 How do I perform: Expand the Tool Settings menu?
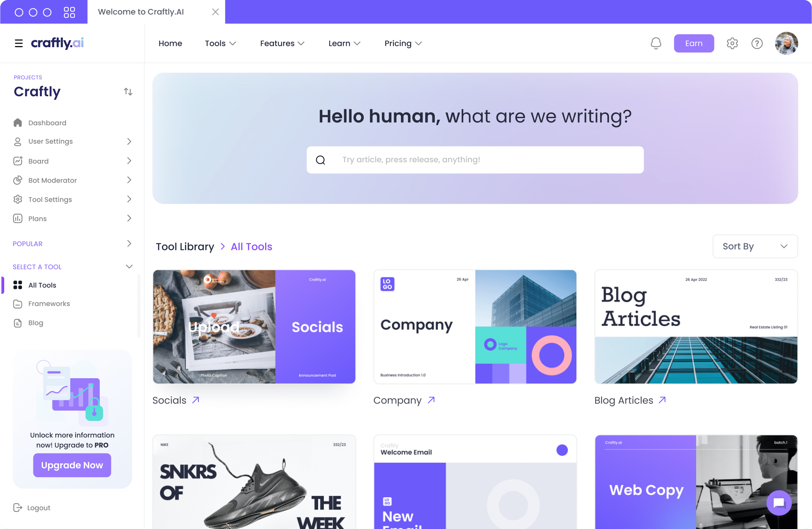click(x=129, y=199)
